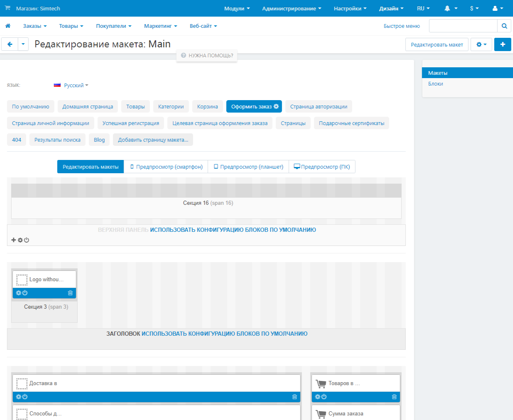Delete the Logo block with trash icon
Screen dimensions: 513x420
click(x=70, y=293)
